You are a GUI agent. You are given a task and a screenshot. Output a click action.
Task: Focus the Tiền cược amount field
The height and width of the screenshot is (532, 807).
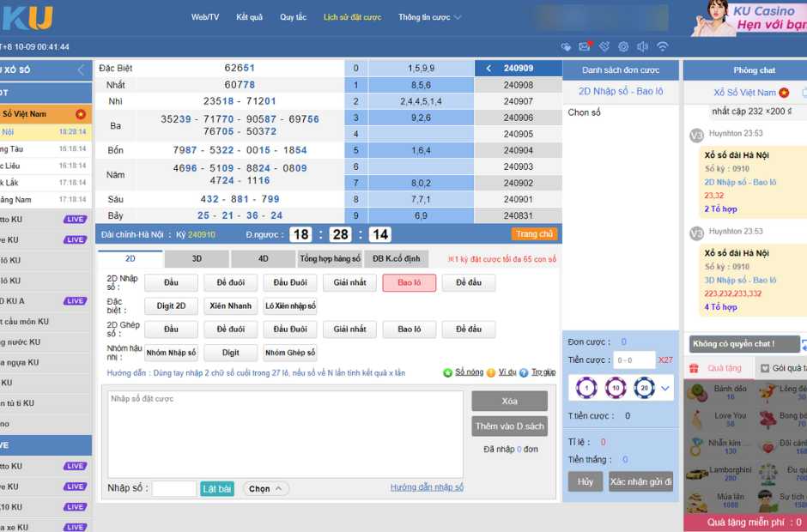point(634,360)
